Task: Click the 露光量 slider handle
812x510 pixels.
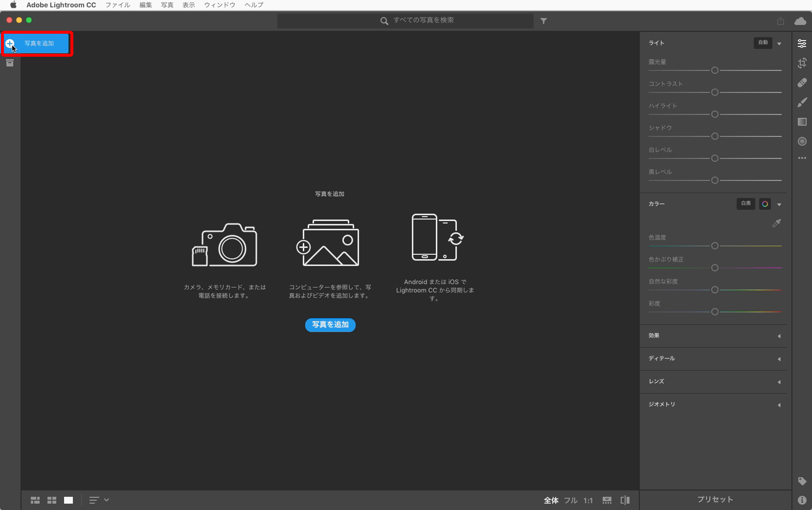Action: coord(715,70)
